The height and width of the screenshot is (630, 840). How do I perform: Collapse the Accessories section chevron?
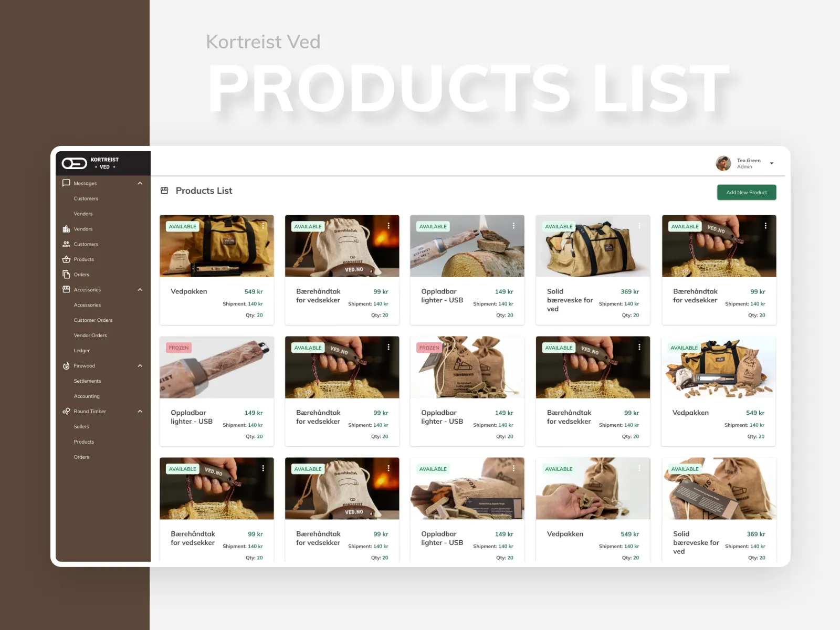(x=140, y=290)
